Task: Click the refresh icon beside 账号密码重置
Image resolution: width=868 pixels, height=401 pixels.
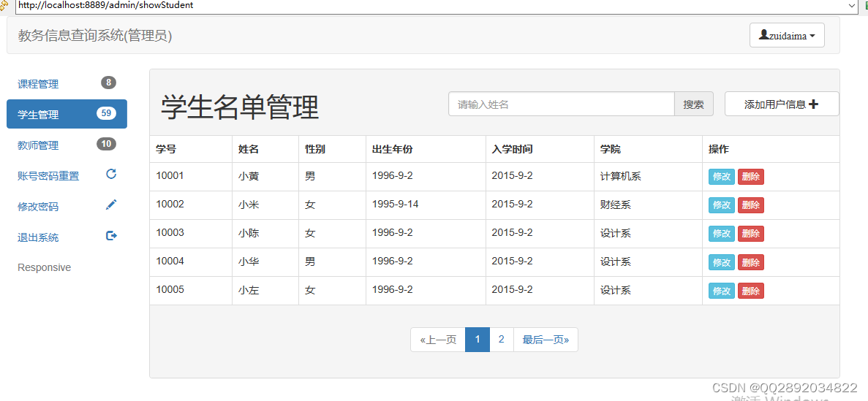Action: [x=111, y=174]
